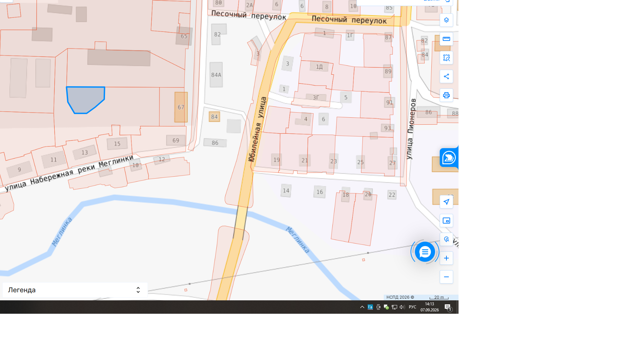Screen dimensions: 644x362
Task: Open Windows notification center
Action: tap(448, 307)
